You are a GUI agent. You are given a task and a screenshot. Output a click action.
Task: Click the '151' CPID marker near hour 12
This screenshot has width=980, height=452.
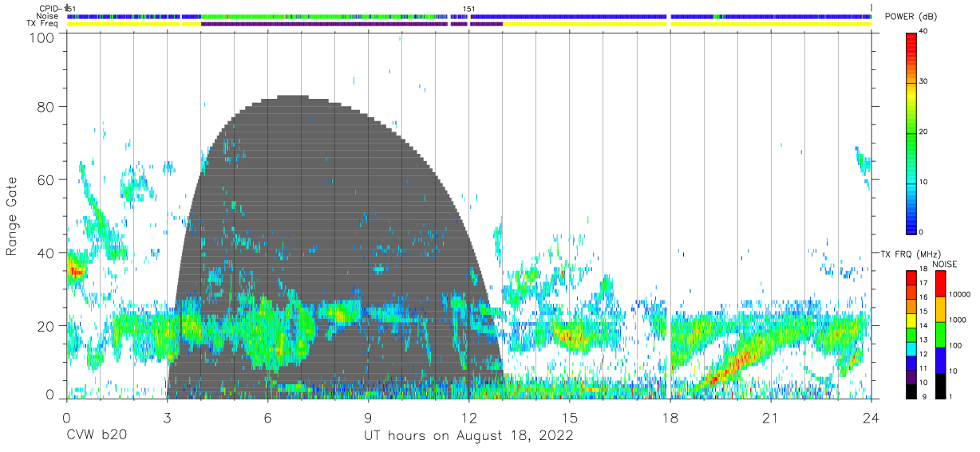[469, 9]
